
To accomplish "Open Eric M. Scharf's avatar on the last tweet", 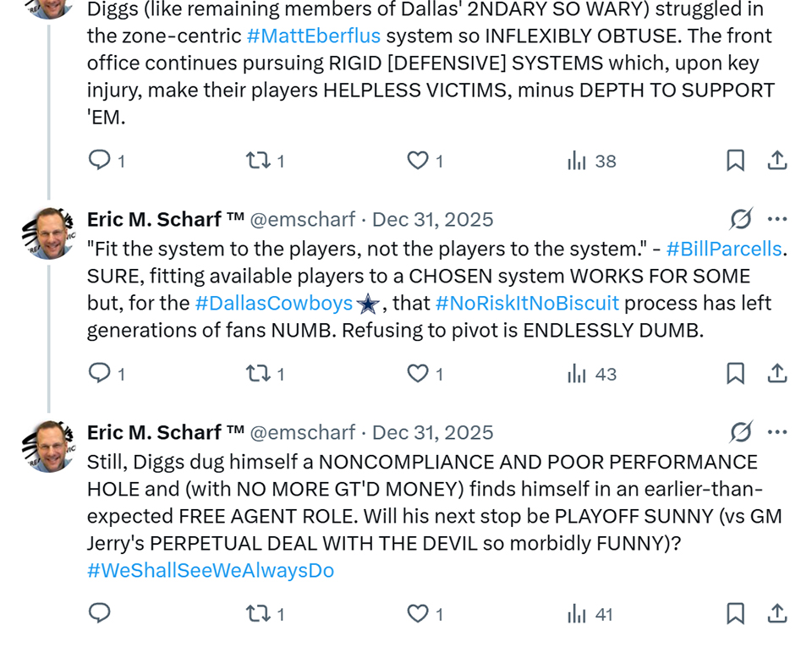I will pos(48,447).
